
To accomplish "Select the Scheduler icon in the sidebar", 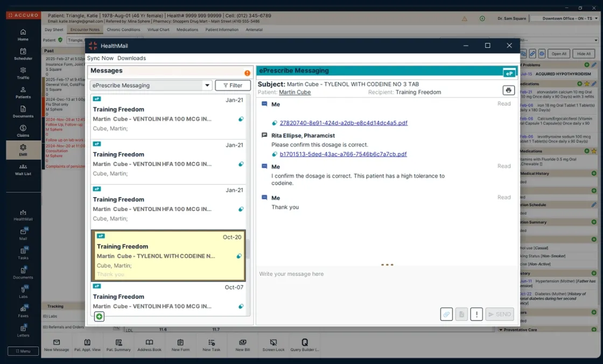I will point(23,54).
